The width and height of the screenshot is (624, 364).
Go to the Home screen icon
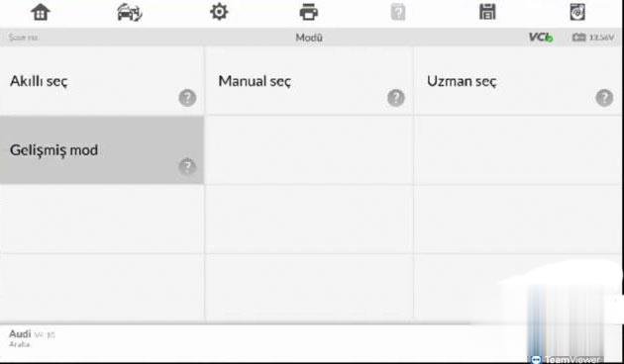41,12
